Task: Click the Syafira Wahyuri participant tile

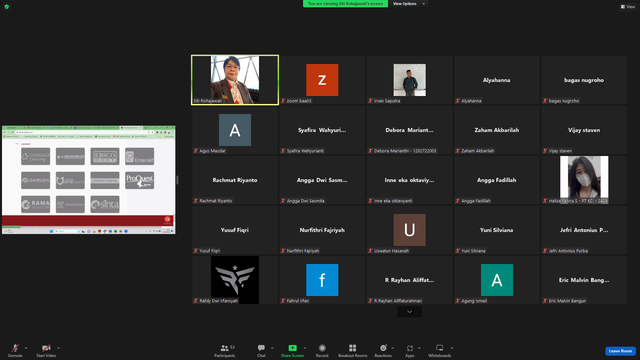Action: 322,130
